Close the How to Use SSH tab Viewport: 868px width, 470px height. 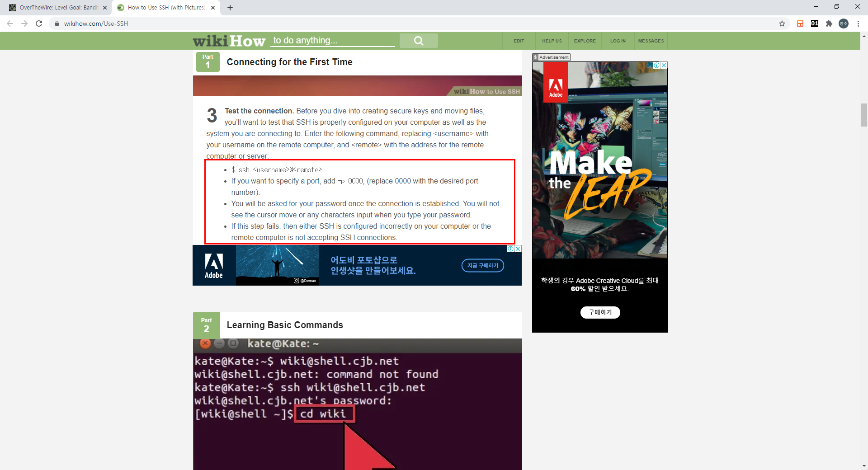pos(213,8)
